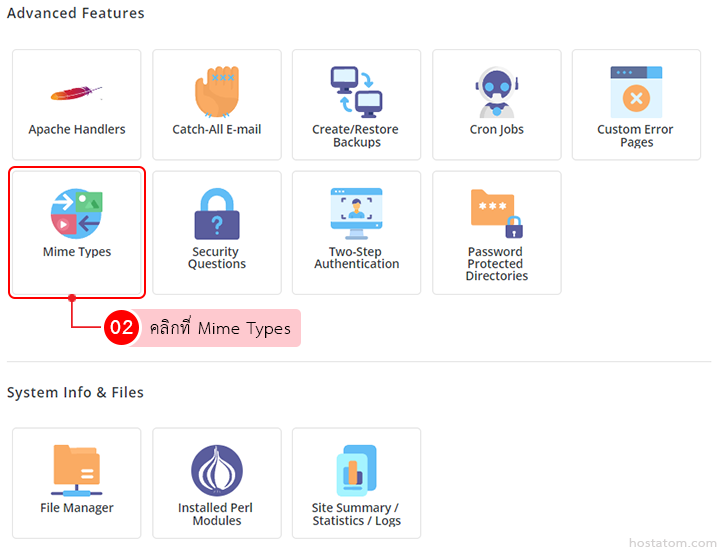Click the Custom Error Pages warning icon

tap(636, 93)
